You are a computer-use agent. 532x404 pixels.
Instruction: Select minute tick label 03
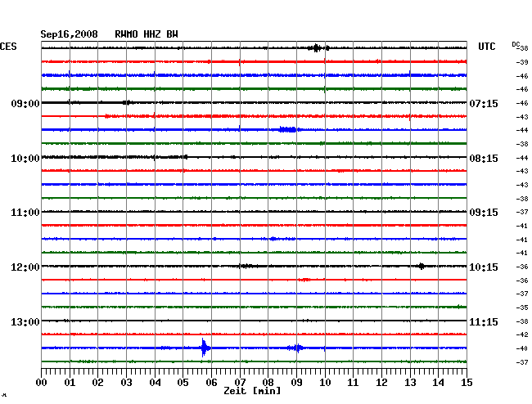[126, 383]
